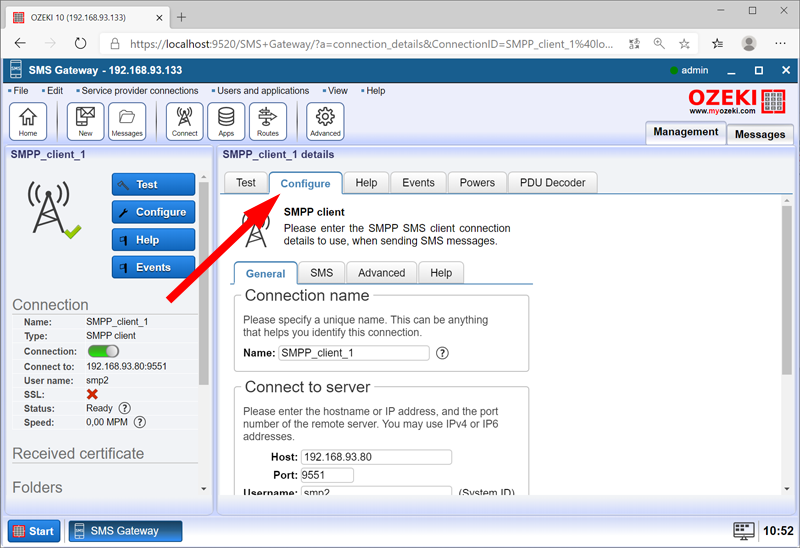Click the Folders section heading
The height and width of the screenshot is (548, 800).
[37, 487]
